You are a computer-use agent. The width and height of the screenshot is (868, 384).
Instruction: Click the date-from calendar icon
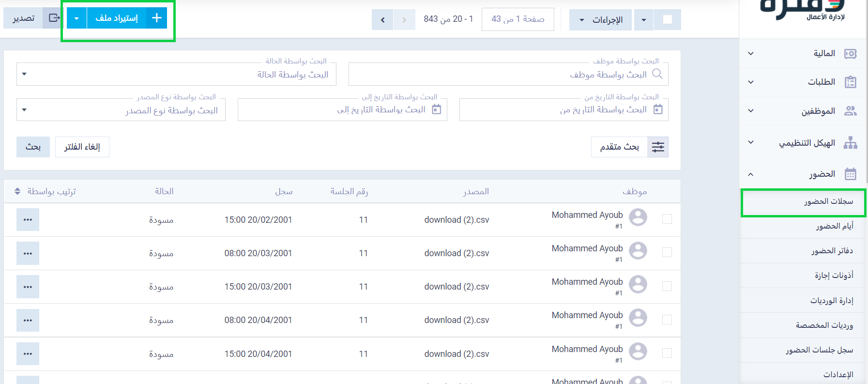pos(658,109)
